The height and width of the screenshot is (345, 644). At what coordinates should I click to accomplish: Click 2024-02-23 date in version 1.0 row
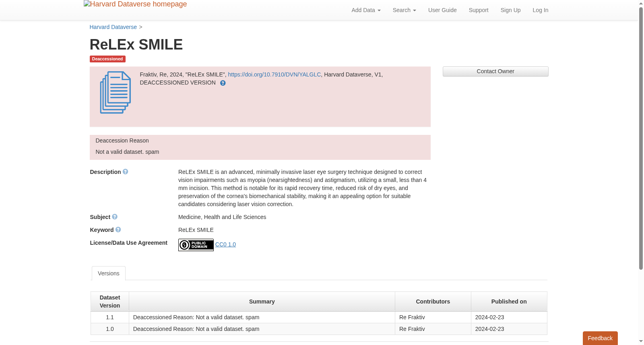point(489,329)
